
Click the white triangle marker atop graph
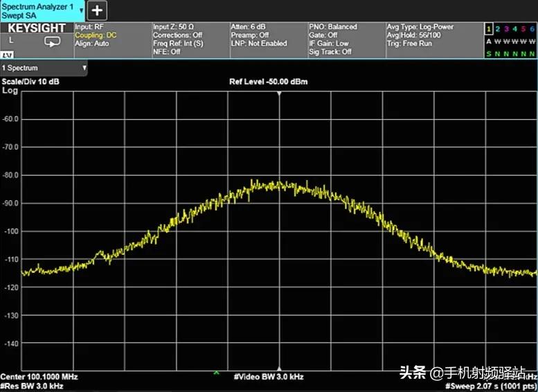pos(279,93)
